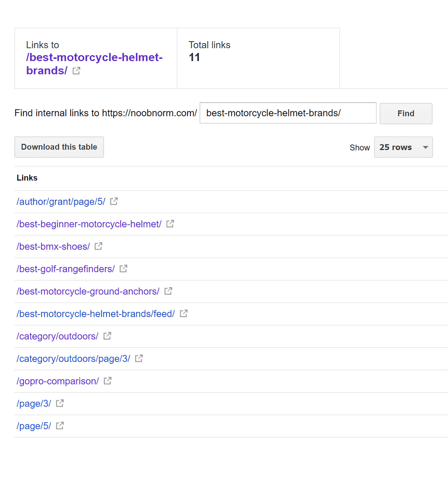This screenshot has width=448, height=498.
Task: Follow the /best-motorcycle-helmet-brands/feed/ link
Action: 96,314
